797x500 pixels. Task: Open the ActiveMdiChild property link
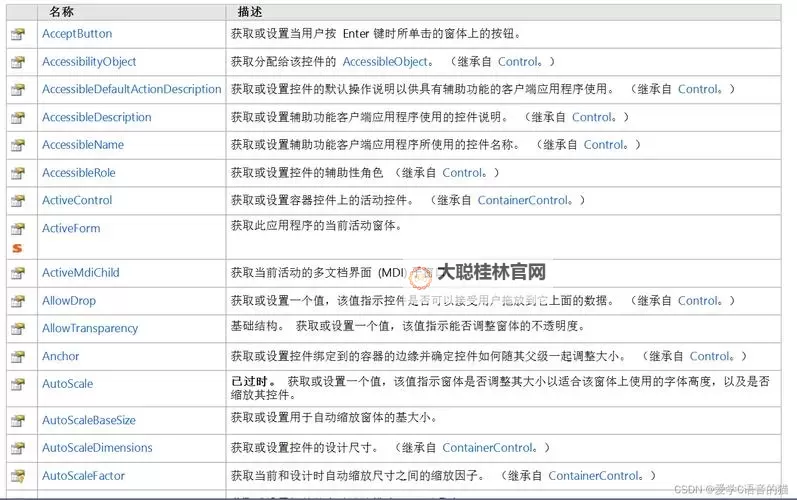tap(80, 272)
